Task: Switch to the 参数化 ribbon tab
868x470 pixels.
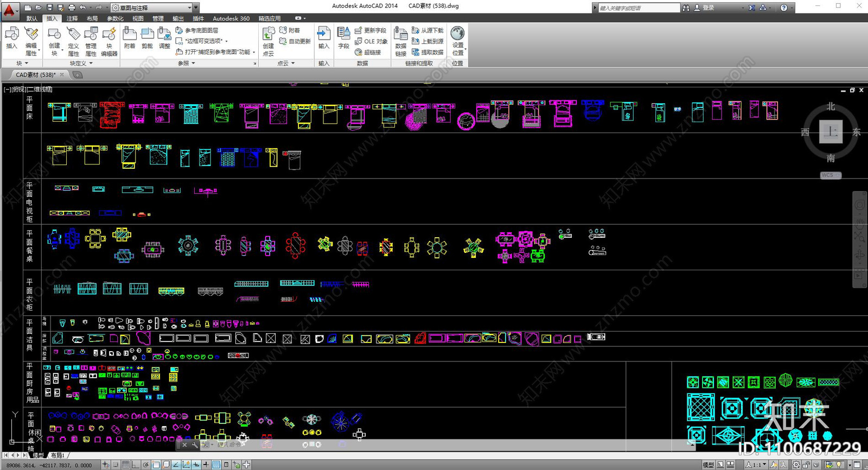Action: pyautogui.click(x=115, y=18)
